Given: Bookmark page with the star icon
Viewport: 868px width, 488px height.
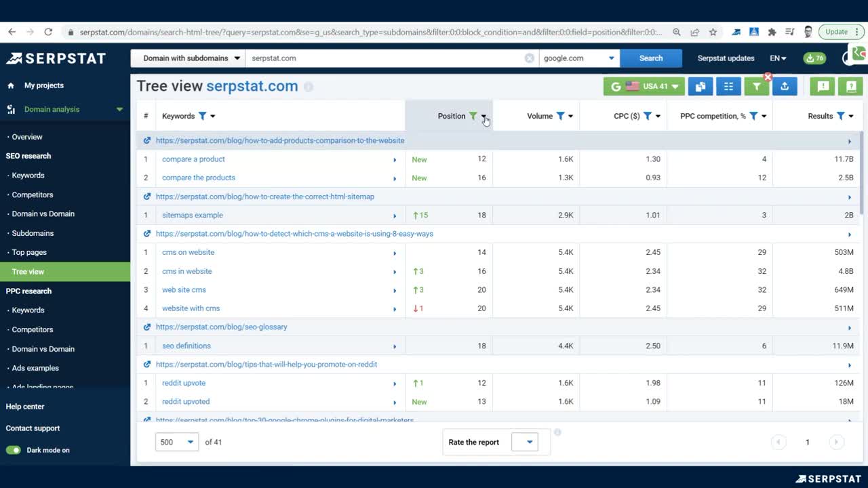Looking at the screenshot, I should coord(713,32).
